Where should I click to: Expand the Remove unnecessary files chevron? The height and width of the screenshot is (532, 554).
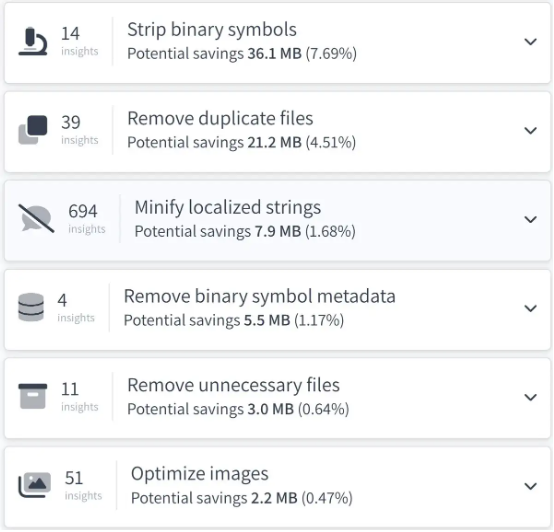(x=531, y=397)
